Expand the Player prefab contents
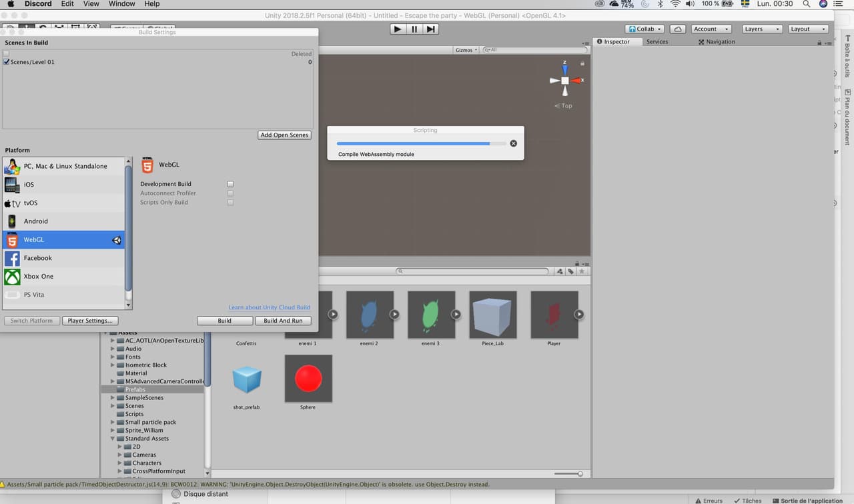Screen dimensions: 854x504 tap(579, 314)
